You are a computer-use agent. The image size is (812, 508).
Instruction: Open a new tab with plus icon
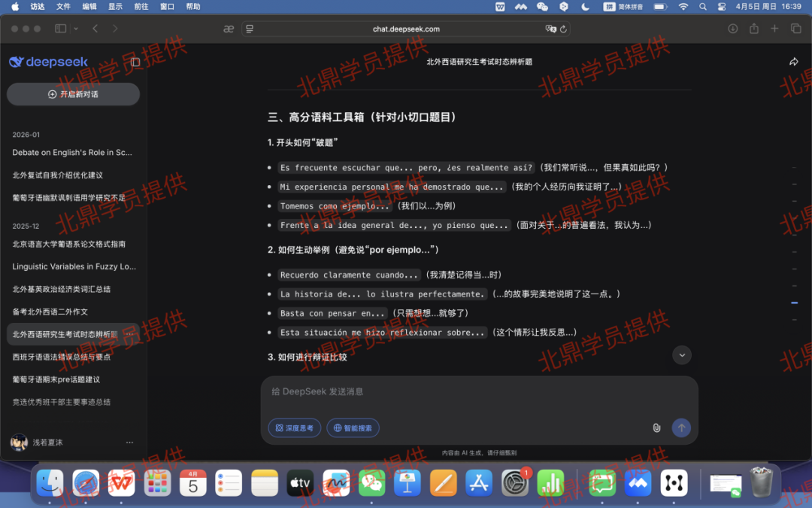pos(774,29)
